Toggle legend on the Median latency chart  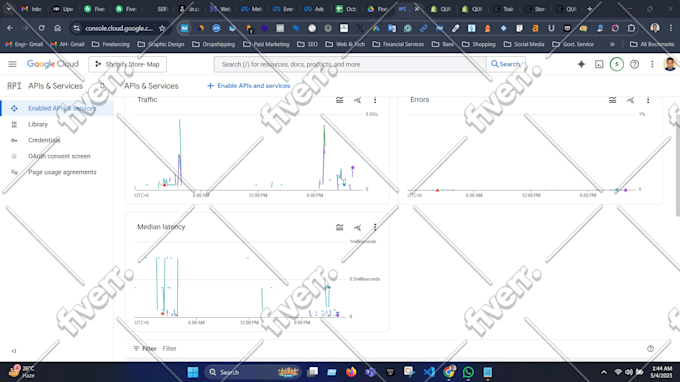coord(340,227)
